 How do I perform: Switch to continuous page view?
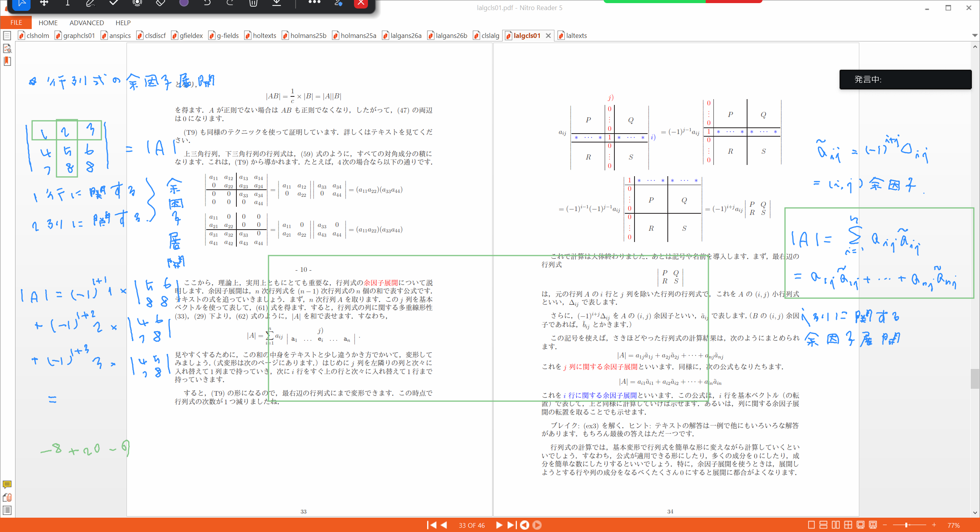point(823,525)
